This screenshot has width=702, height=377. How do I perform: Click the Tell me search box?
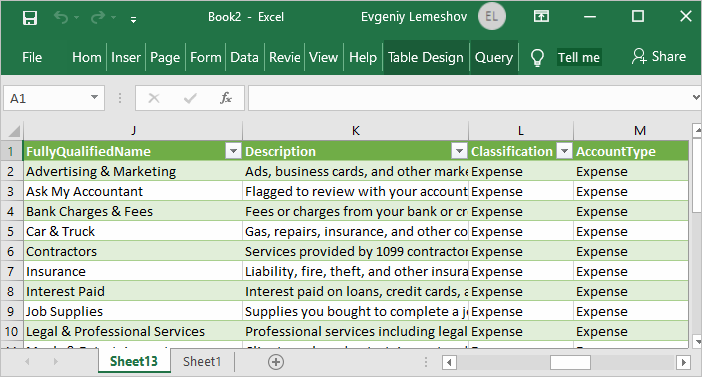click(x=578, y=57)
